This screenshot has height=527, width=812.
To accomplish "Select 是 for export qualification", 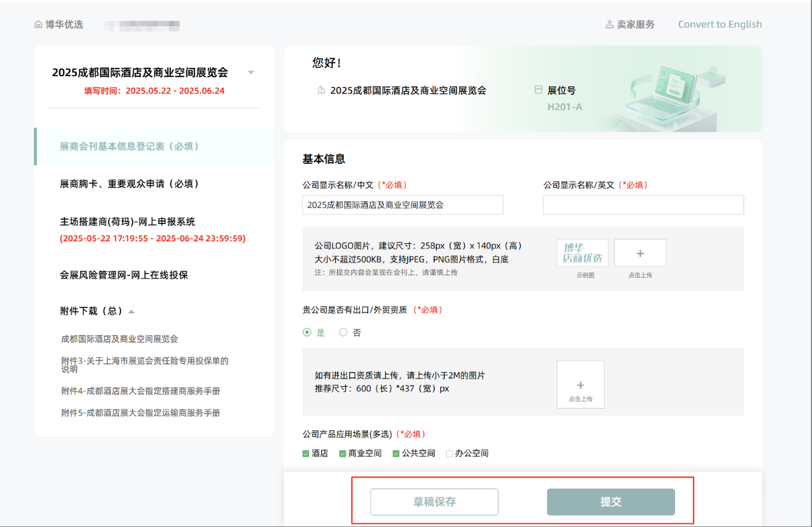I will pyautogui.click(x=307, y=332).
